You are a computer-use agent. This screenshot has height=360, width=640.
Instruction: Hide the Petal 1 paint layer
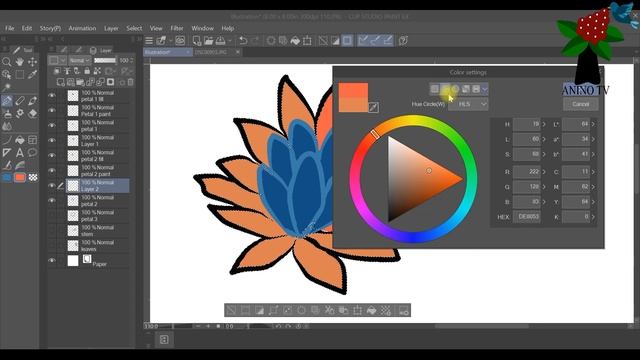pos(51,110)
